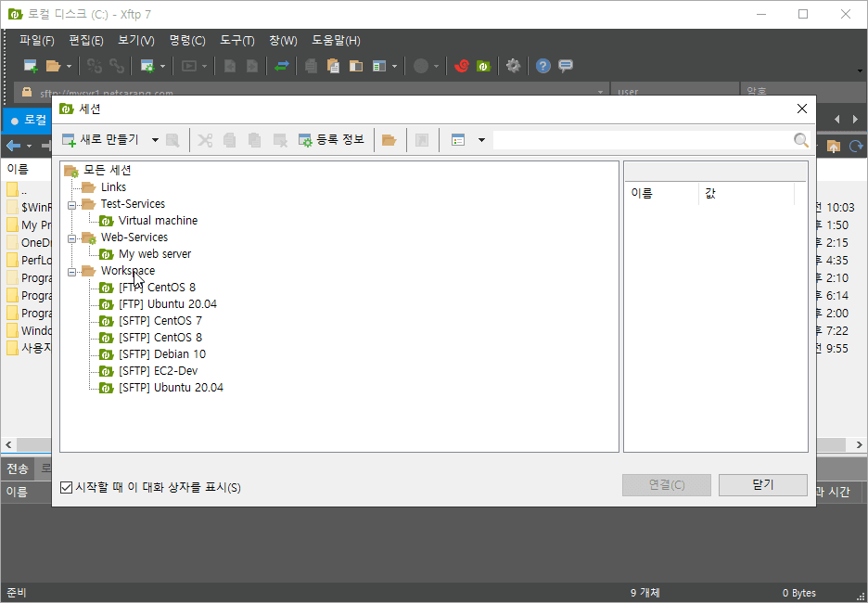Viewport: 868px width, 603px height.
Task: Click the open folder icon in Sessions dialog
Action: coord(389,140)
